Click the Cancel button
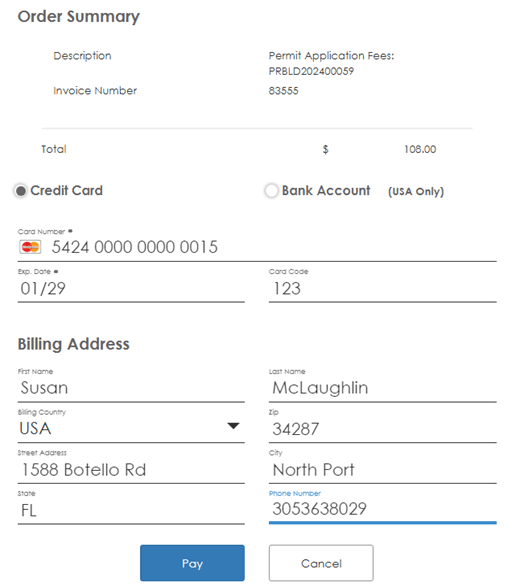Image resolution: width=516 pixels, height=587 pixels. [x=321, y=563]
